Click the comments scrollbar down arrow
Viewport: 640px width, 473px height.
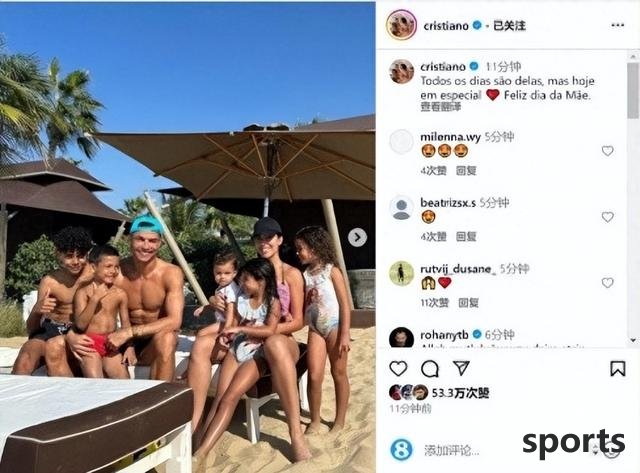(633, 340)
